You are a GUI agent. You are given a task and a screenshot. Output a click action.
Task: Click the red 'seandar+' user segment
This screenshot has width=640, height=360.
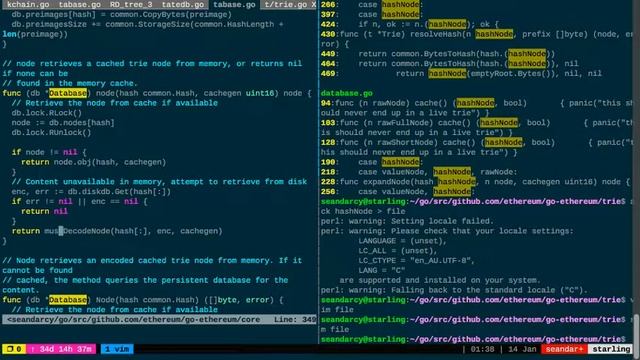pyautogui.click(x=564, y=349)
